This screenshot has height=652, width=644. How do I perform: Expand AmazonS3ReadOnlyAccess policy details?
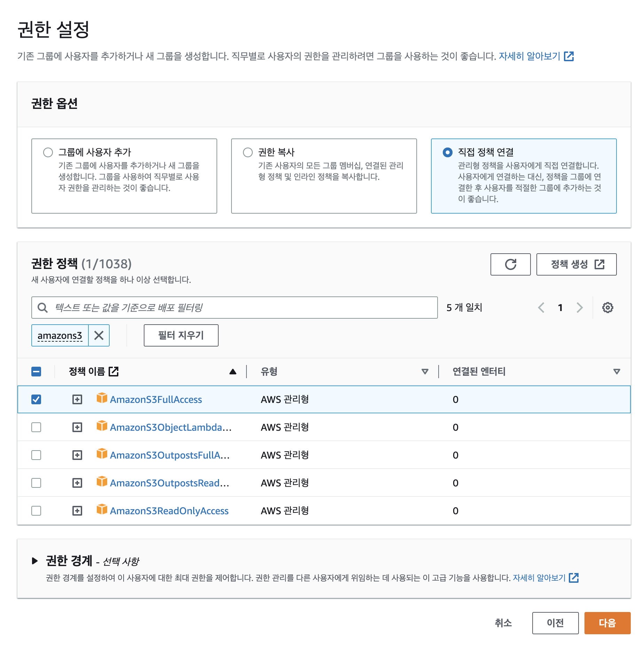tap(77, 511)
